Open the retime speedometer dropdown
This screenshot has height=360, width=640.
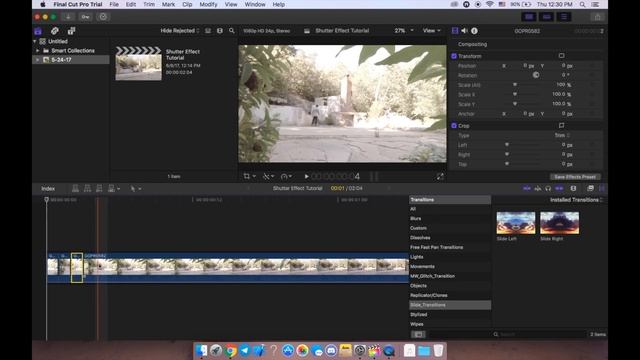(286, 176)
